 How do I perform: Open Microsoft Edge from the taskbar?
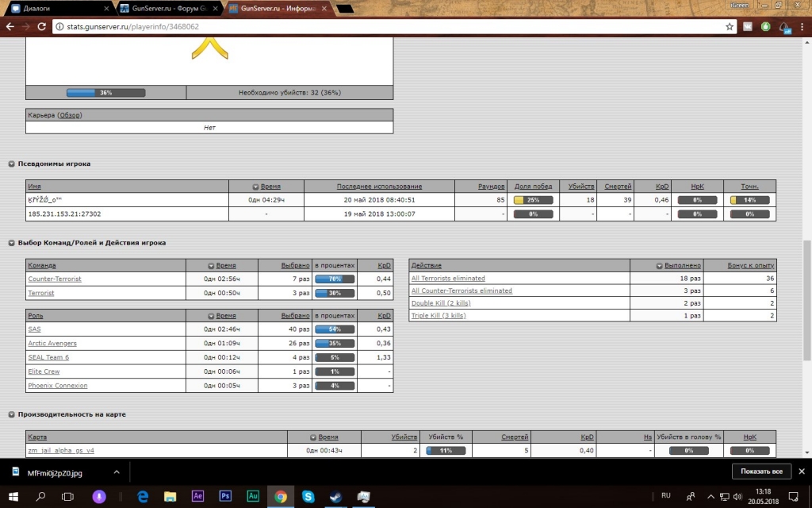[143, 496]
